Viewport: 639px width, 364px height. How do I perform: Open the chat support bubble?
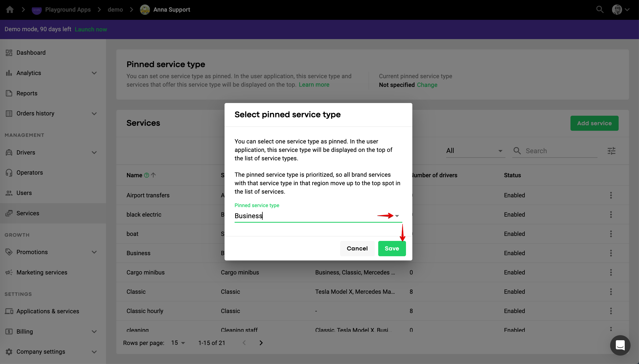pyautogui.click(x=620, y=345)
